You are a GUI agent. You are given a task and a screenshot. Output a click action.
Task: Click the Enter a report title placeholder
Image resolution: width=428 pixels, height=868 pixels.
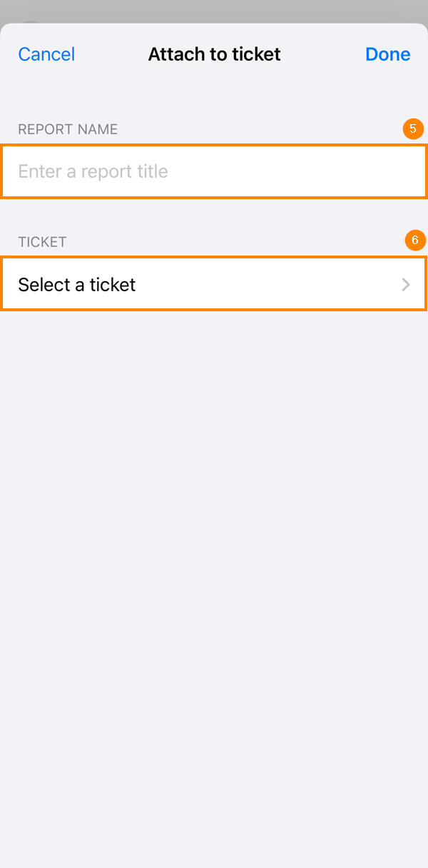pyautogui.click(x=93, y=171)
